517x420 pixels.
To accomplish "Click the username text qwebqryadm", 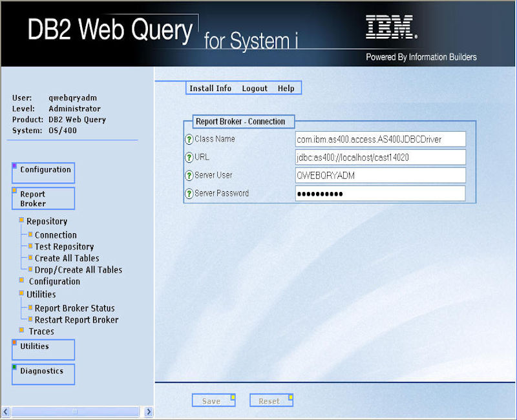I will coord(73,98).
